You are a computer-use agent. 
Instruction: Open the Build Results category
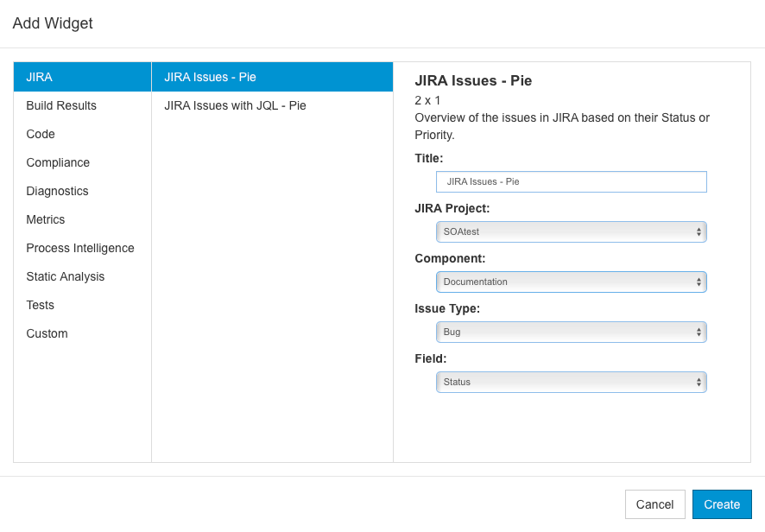[x=82, y=105]
